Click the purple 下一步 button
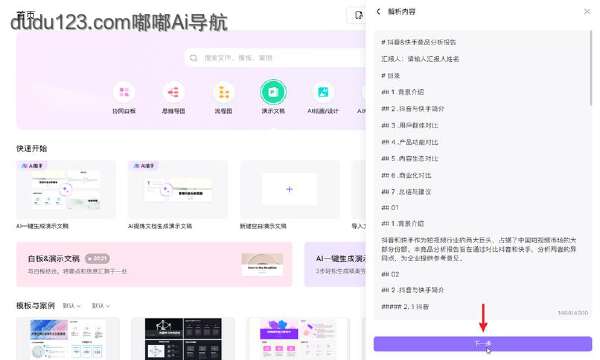 pos(483,344)
